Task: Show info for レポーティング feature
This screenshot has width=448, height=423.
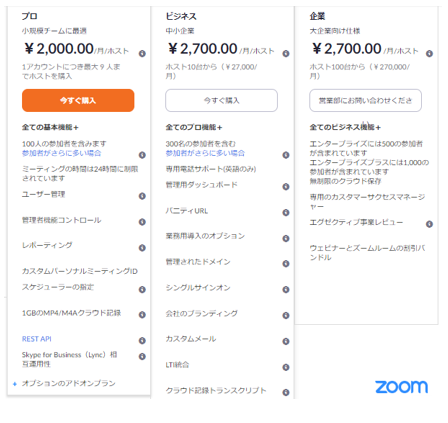Action: click(x=142, y=248)
